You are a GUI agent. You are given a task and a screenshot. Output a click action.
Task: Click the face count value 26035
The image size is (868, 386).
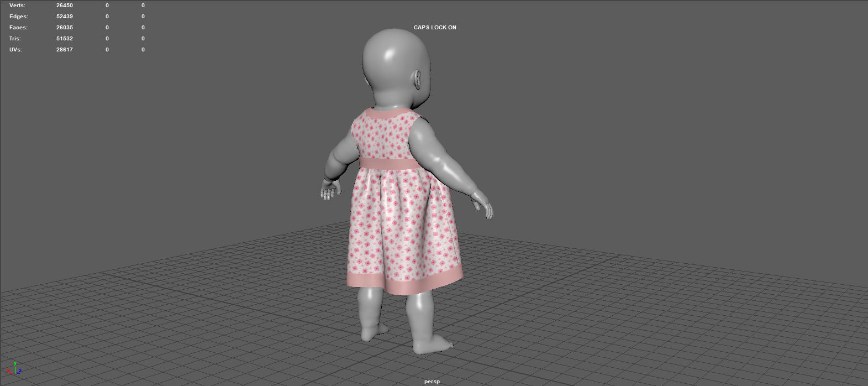point(65,28)
